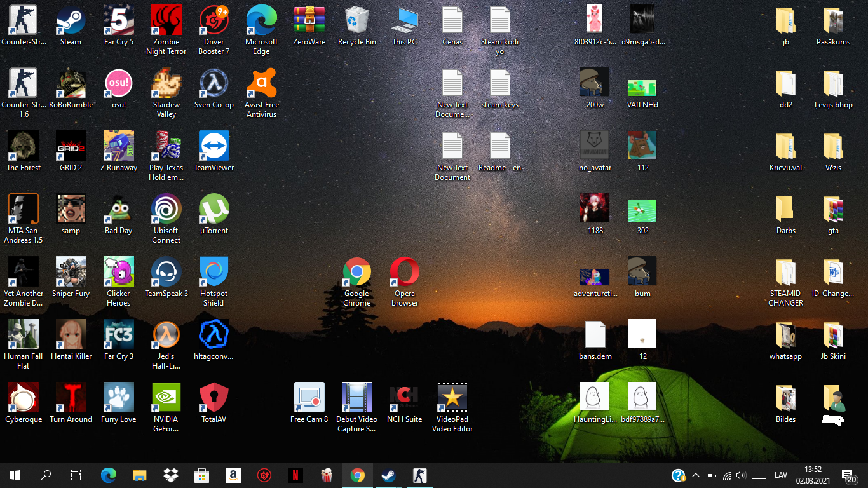This screenshot has width=868, height=488.
Task: Open Dropbox from the taskbar
Action: point(170,475)
